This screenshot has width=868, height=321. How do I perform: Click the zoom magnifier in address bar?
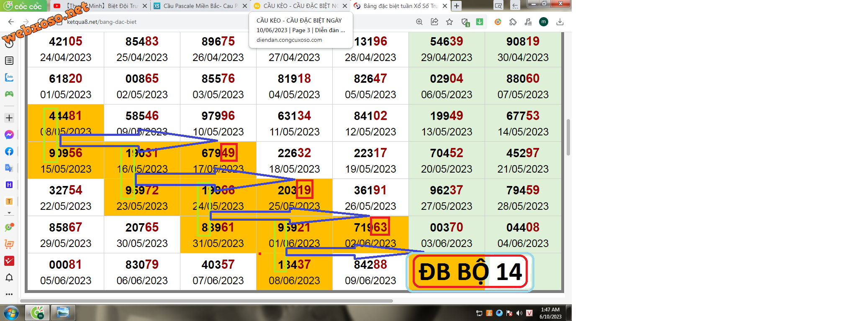pos(419,22)
